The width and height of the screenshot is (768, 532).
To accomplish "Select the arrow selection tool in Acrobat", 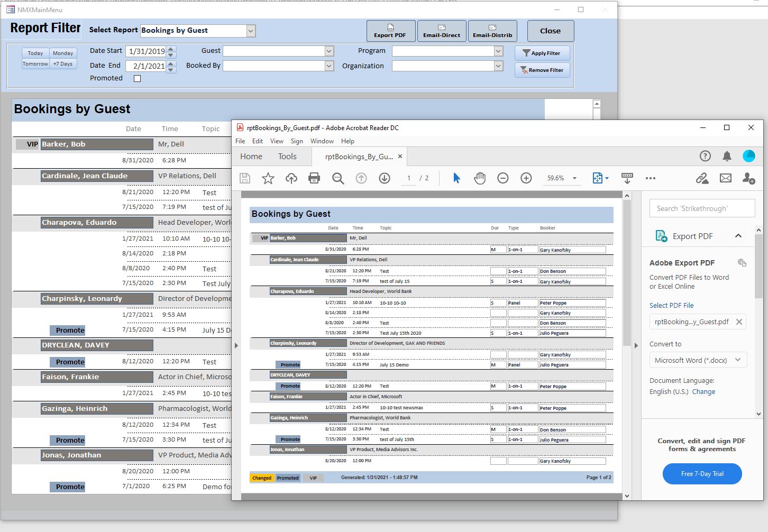I will pyautogui.click(x=456, y=178).
